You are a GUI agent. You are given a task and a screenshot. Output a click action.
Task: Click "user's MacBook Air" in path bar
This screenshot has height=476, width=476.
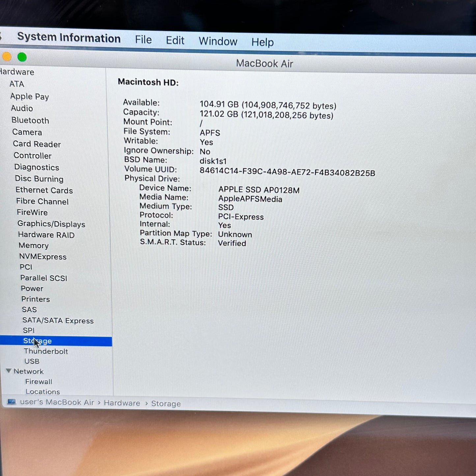(x=57, y=402)
